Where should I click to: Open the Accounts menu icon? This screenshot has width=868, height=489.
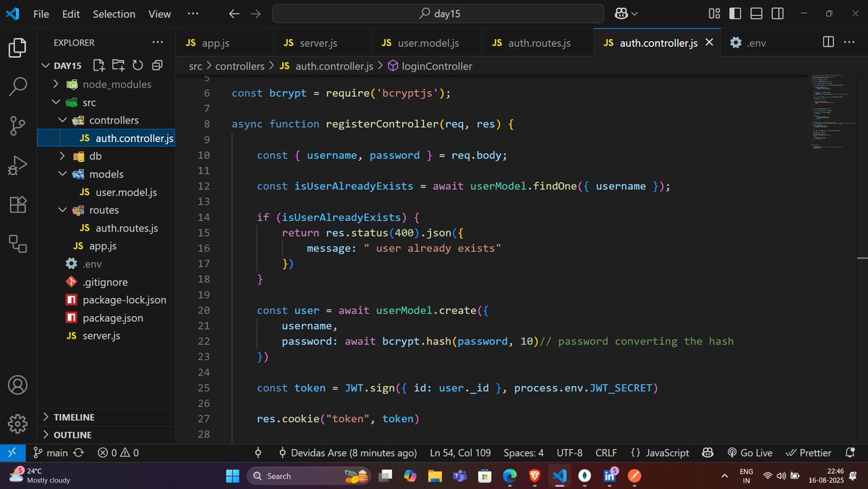[x=17, y=385]
